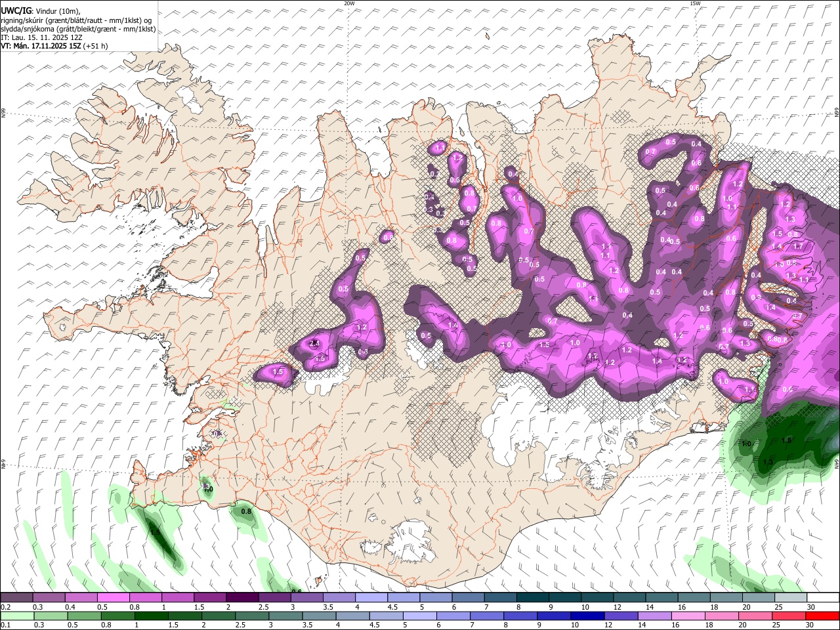Screen dimensions: 840x630
Task: Pick the red rain legend swatch above 30
Action: [822, 616]
